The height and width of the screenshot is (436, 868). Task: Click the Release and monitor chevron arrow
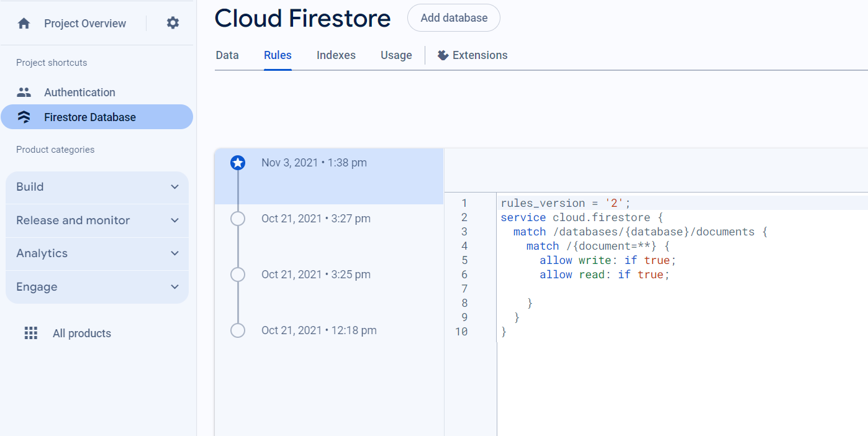[x=175, y=220]
